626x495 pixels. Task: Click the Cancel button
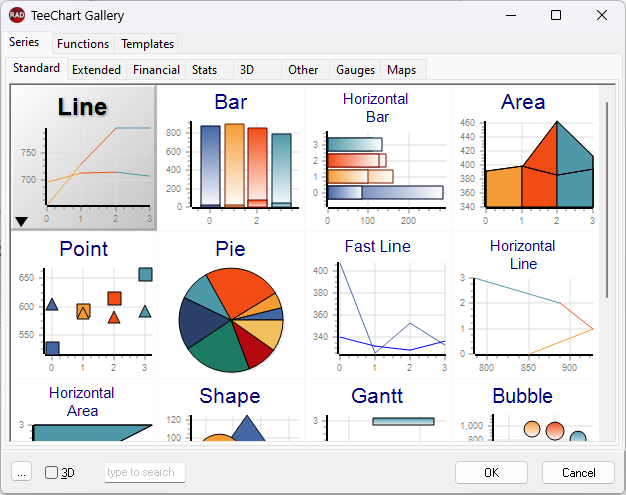tap(578, 473)
